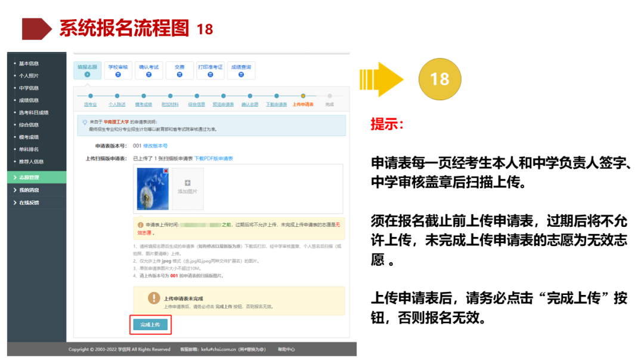Delete the uploaded scan via red X icon

point(165,171)
